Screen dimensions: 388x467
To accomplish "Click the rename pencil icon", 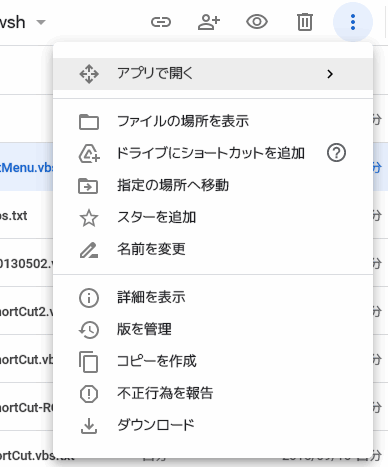I will pos(89,250).
